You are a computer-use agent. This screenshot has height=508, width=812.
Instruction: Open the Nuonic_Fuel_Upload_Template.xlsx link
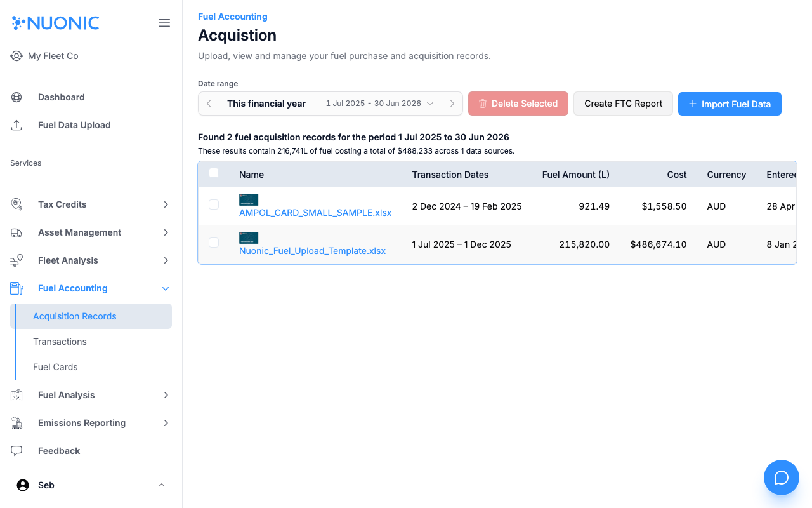tap(312, 251)
